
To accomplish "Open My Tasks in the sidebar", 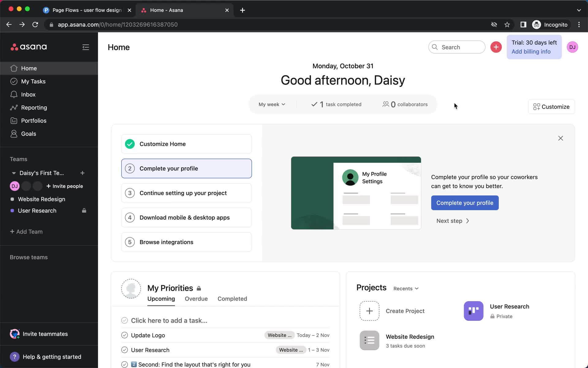I will point(49,82).
